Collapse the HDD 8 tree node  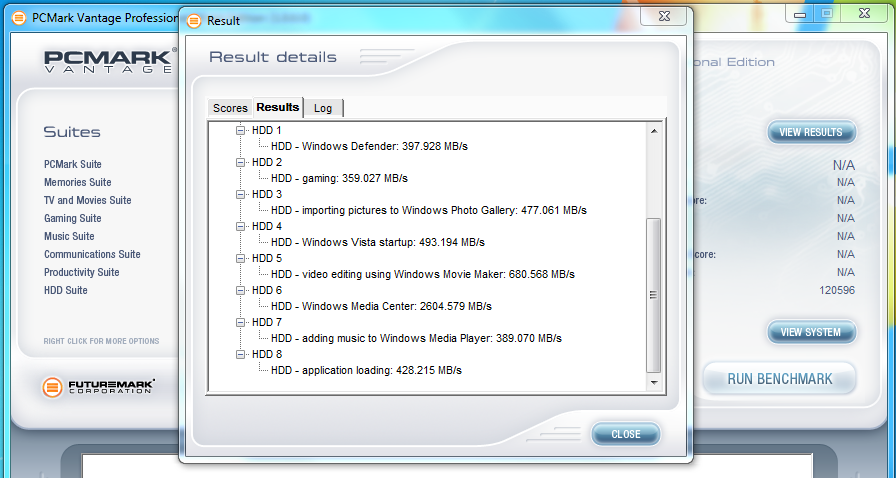tap(241, 354)
